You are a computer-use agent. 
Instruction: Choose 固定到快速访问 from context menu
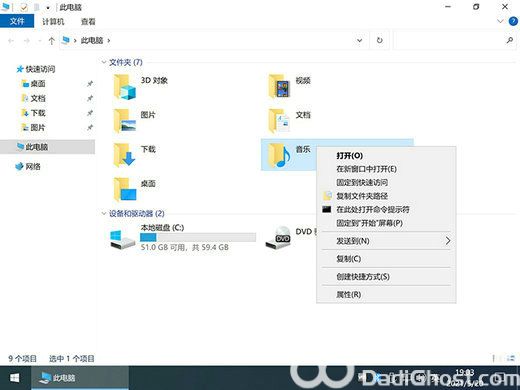click(x=386, y=183)
